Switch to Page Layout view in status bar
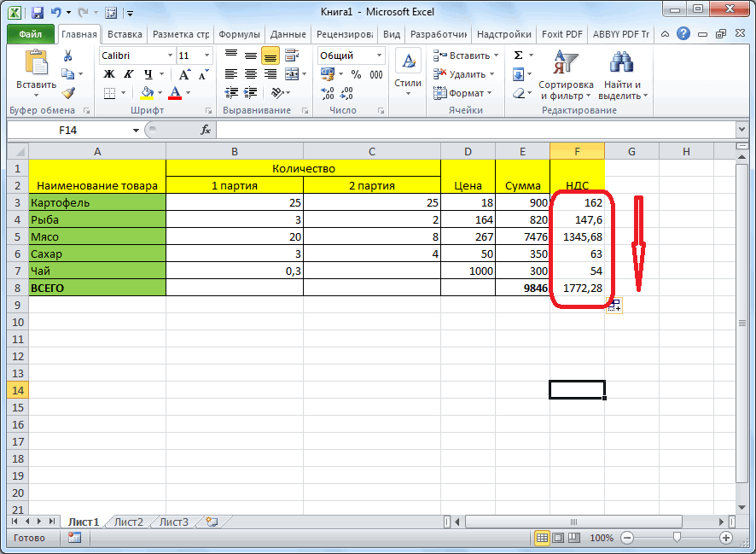Screen dimensions: 756x554 [560, 538]
